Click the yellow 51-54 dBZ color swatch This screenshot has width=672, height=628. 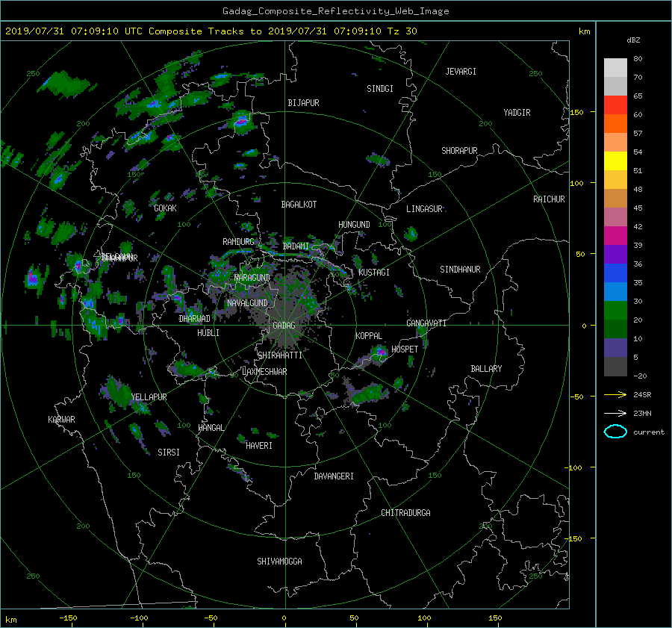pos(615,161)
